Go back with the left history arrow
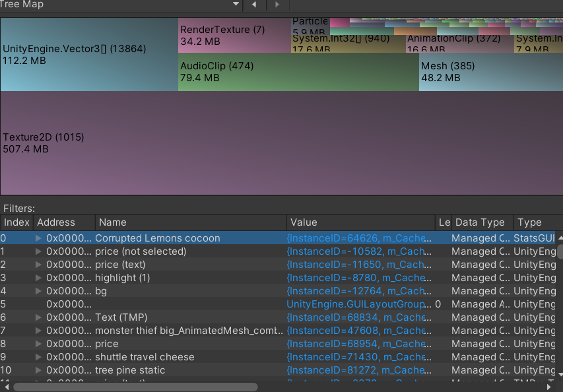This screenshot has width=563, height=392. click(x=254, y=5)
